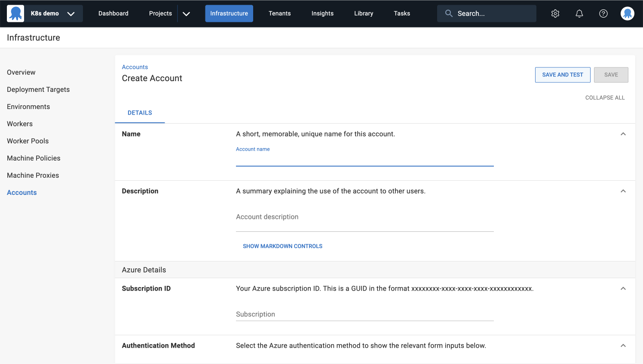Open the K8s demo space selector
Screen dimensions: 643x364
click(x=44, y=13)
